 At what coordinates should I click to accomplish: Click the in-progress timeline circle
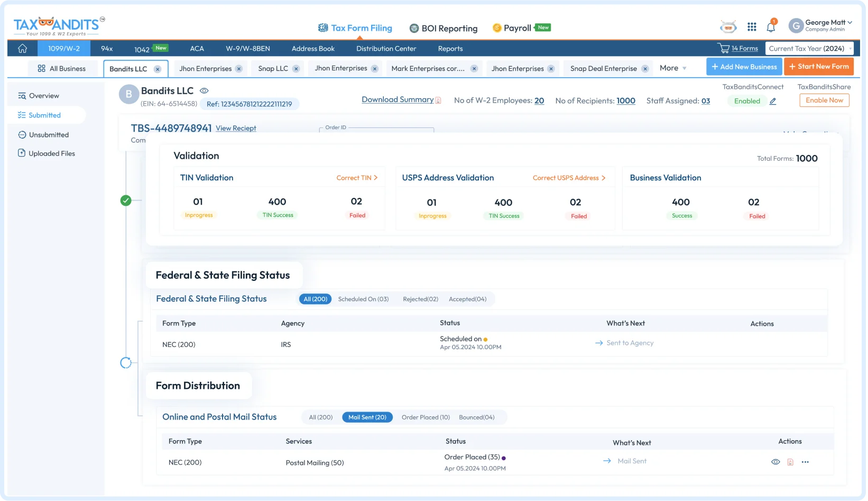pyautogui.click(x=126, y=363)
